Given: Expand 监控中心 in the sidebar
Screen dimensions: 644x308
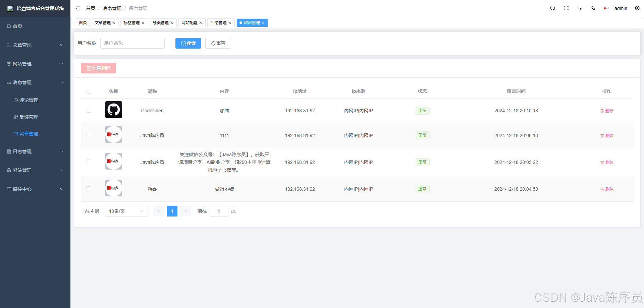Looking at the screenshot, I should pyautogui.click(x=35, y=189).
